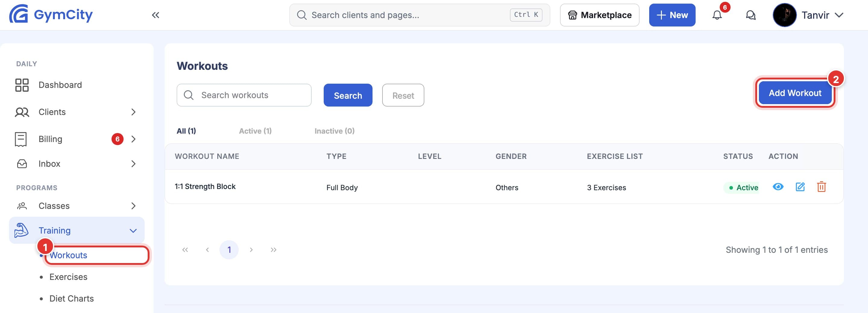The height and width of the screenshot is (313, 868).
Task: Open the Marketplace button
Action: [599, 15]
